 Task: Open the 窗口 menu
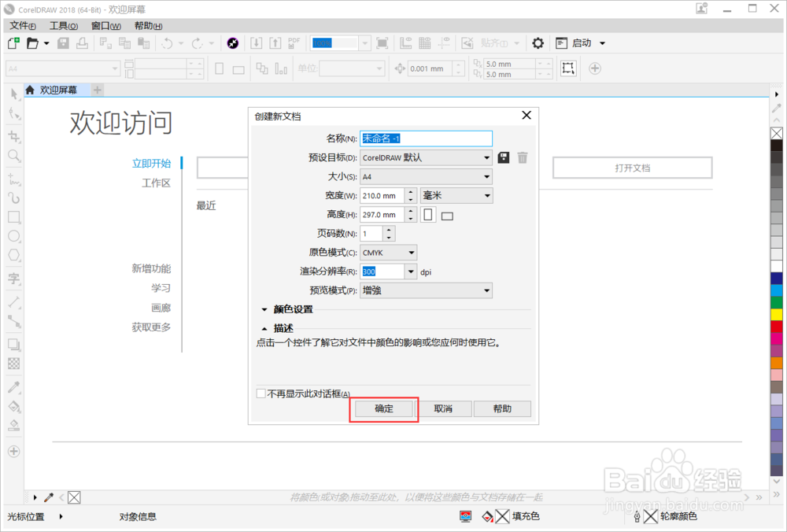pos(106,26)
